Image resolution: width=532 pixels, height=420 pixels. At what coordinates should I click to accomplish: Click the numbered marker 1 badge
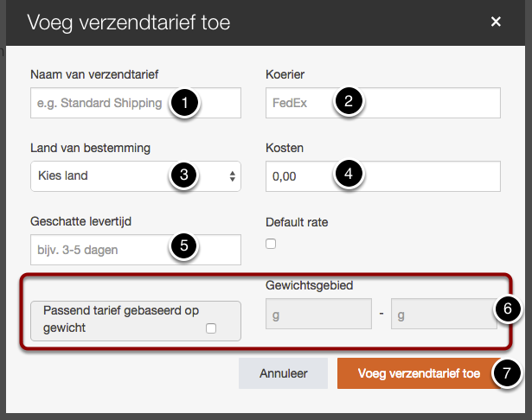click(184, 103)
